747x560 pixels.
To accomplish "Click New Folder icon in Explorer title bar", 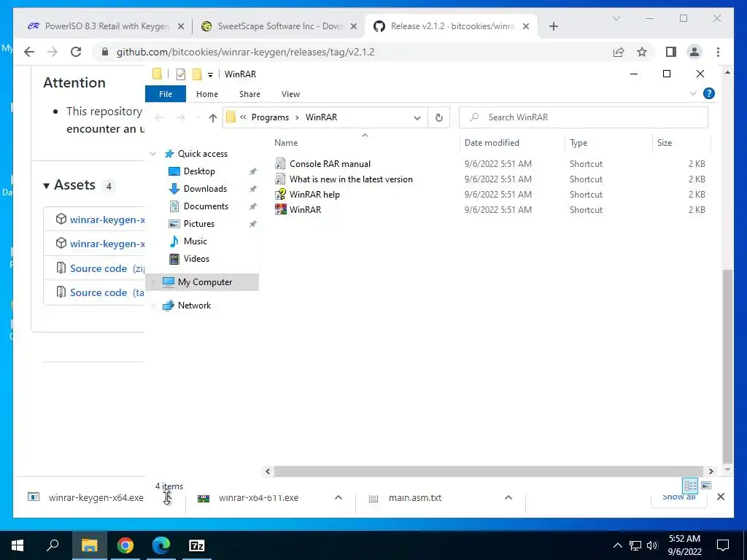I will [197, 74].
